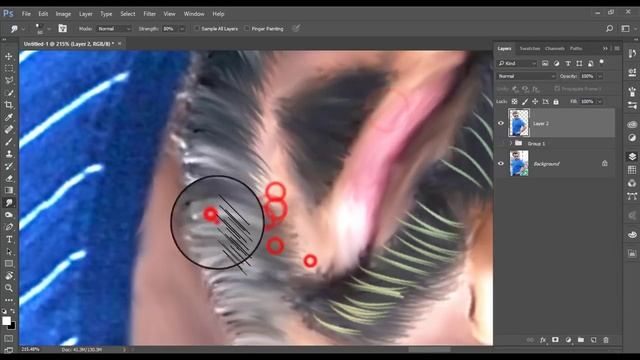
Task: Open the tool preset picker arrow
Action: [x=23, y=29]
